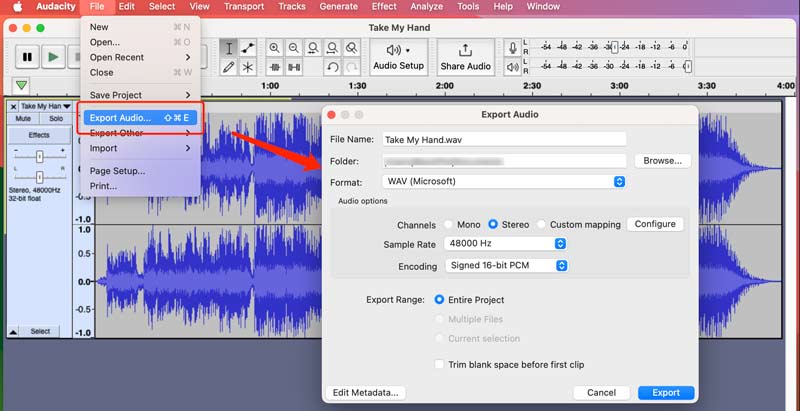Screen dimensions: 800x411
Task: Click the Share Audio upload button
Action: 465,57
